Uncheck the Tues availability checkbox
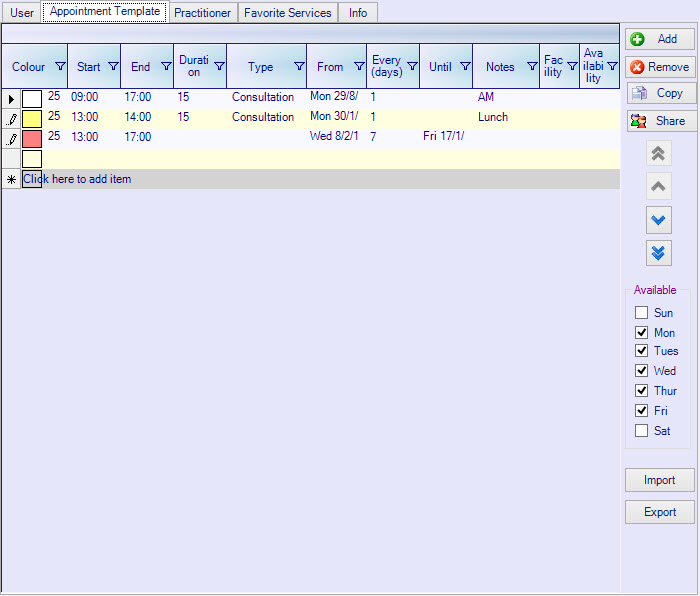The width and height of the screenshot is (700, 596). (642, 350)
